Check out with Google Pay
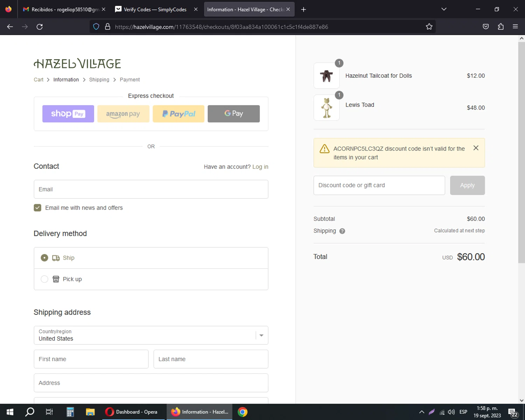 click(234, 114)
